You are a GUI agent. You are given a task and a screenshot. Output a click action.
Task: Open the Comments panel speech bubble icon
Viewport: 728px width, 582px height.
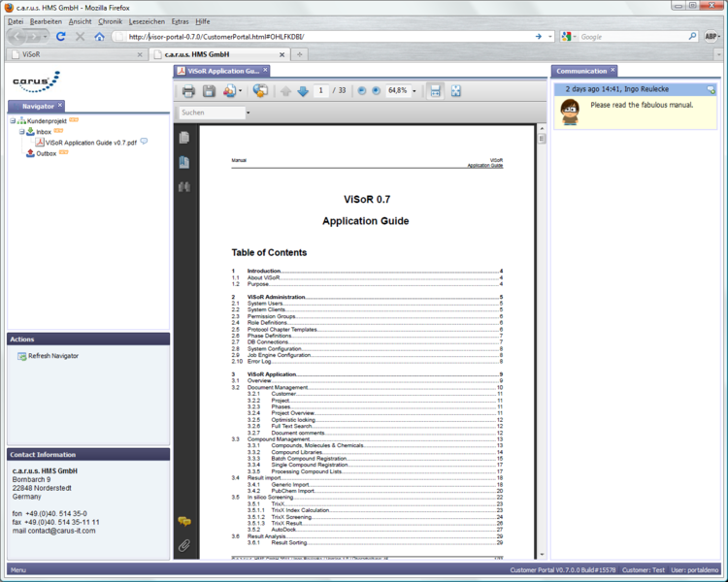(x=184, y=521)
